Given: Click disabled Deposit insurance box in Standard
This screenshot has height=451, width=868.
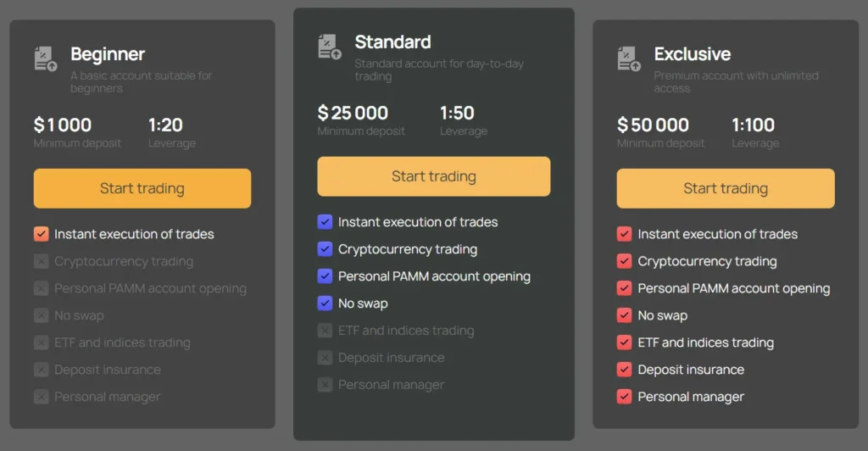Looking at the screenshot, I should (325, 358).
